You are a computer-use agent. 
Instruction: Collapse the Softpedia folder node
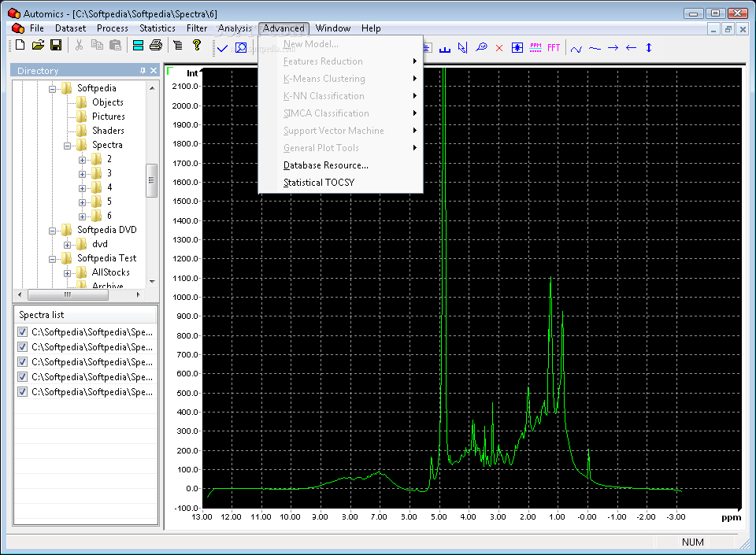53,89
